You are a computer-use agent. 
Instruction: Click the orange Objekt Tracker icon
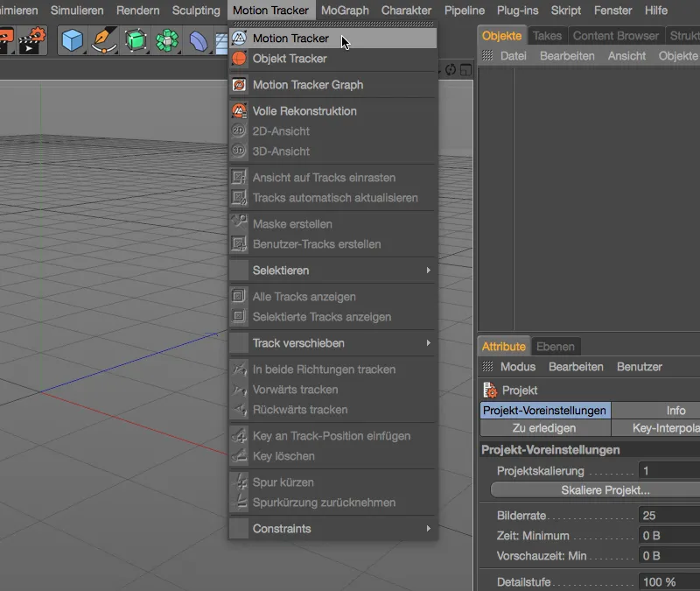tap(239, 58)
